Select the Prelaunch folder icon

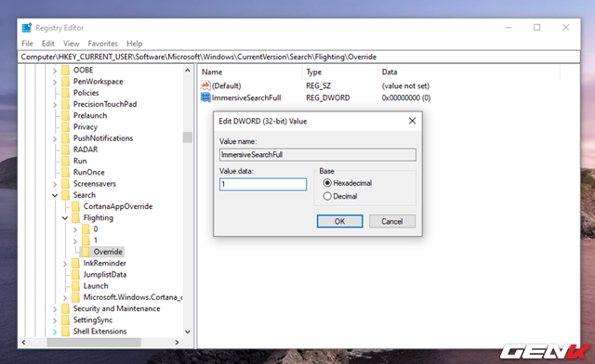(x=66, y=116)
